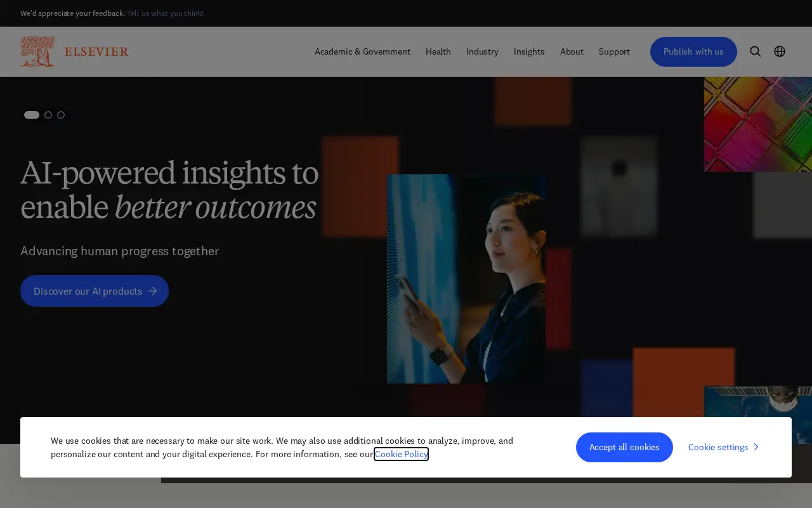The image size is (812, 508).
Task: Expand the Industry navigation menu
Action: click(x=482, y=51)
